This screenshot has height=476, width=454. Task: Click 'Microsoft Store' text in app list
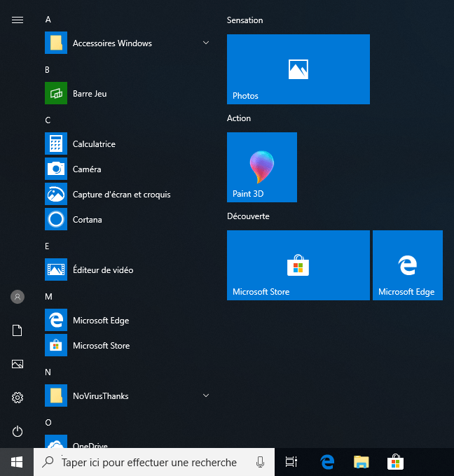(101, 346)
